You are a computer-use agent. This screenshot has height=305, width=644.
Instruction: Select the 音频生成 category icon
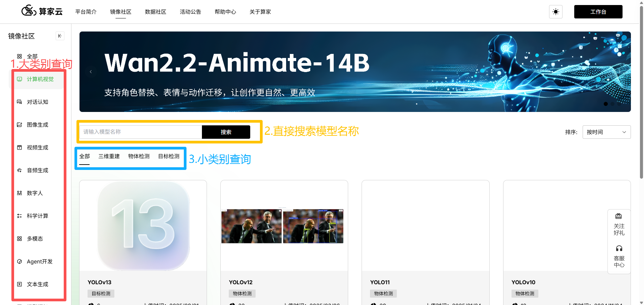pyautogui.click(x=19, y=170)
